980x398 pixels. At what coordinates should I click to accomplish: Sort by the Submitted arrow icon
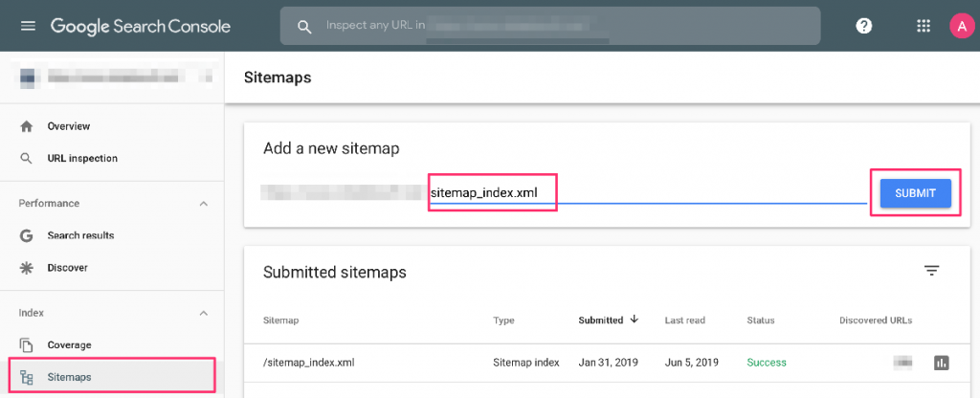point(635,320)
